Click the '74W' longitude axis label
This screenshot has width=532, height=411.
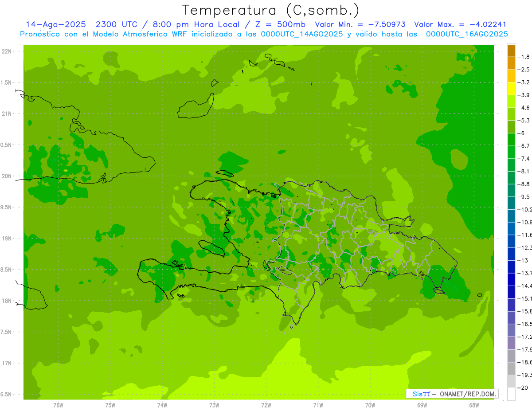click(x=162, y=404)
